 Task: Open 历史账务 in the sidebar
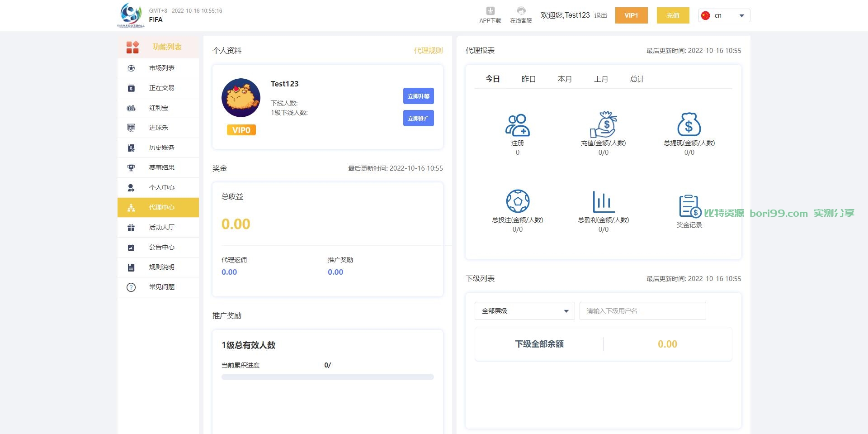click(158, 148)
